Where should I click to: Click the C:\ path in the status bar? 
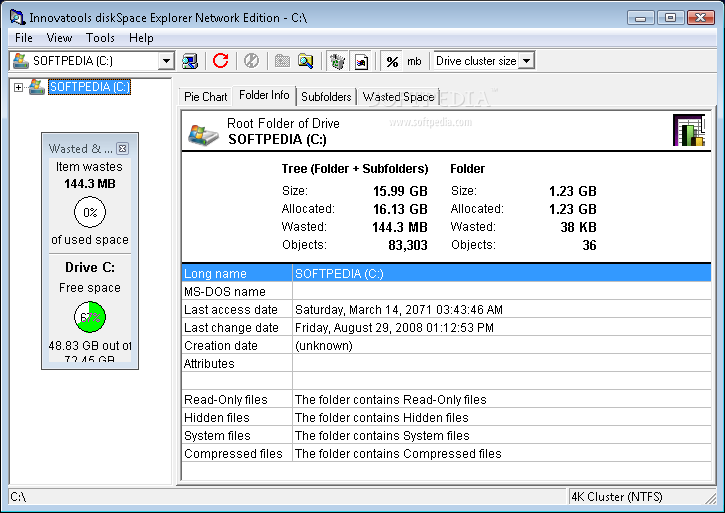18,497
